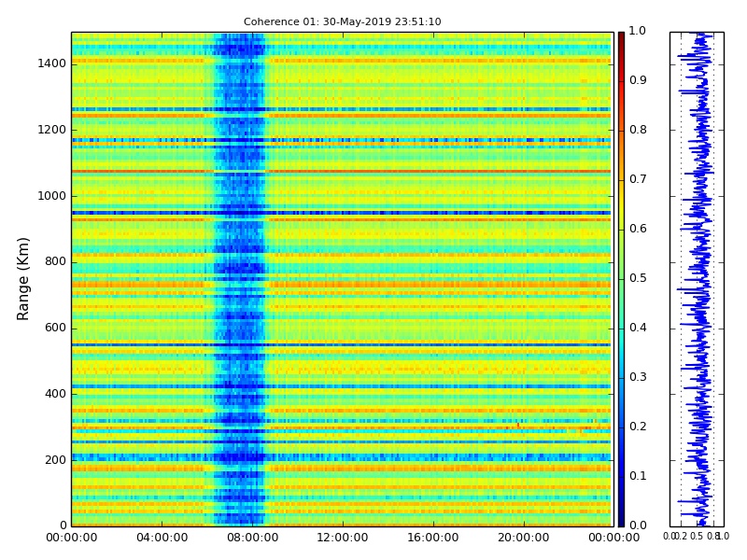This screenshot has height=560, width=747.
Task: Click the 20:00:00 time axis label
Action: 524,538
